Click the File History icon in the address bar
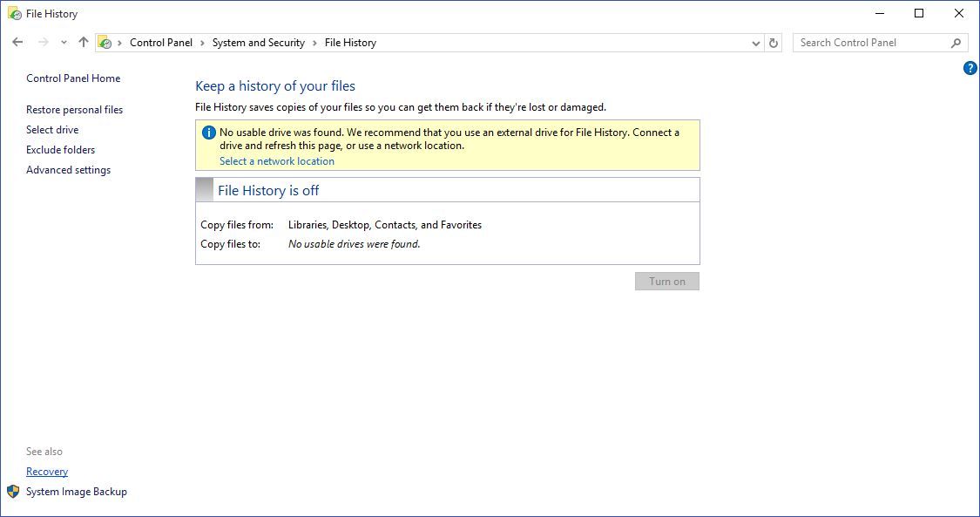The width and height of the screenshot is (980, 517). [105, 42]
